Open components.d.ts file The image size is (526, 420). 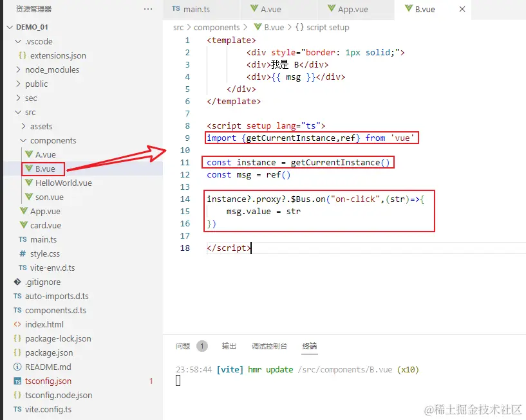[x=55, y=311]
